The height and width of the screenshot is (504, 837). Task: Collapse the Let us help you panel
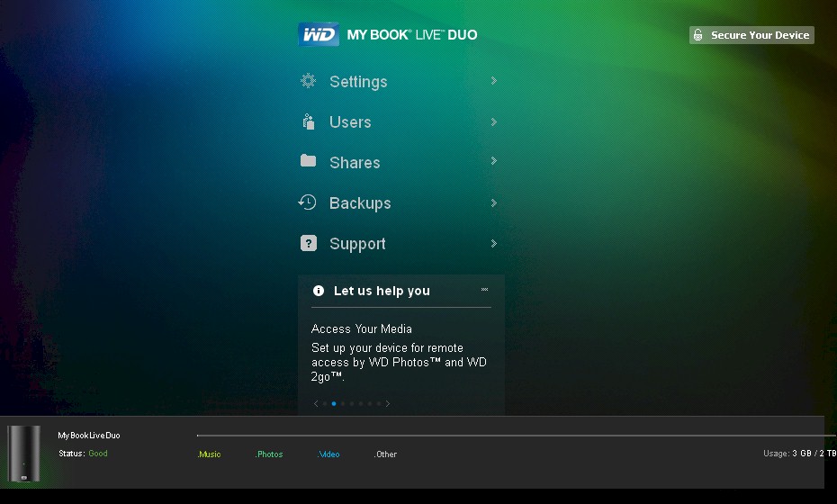pyautogui.click(x=485, y=290)
